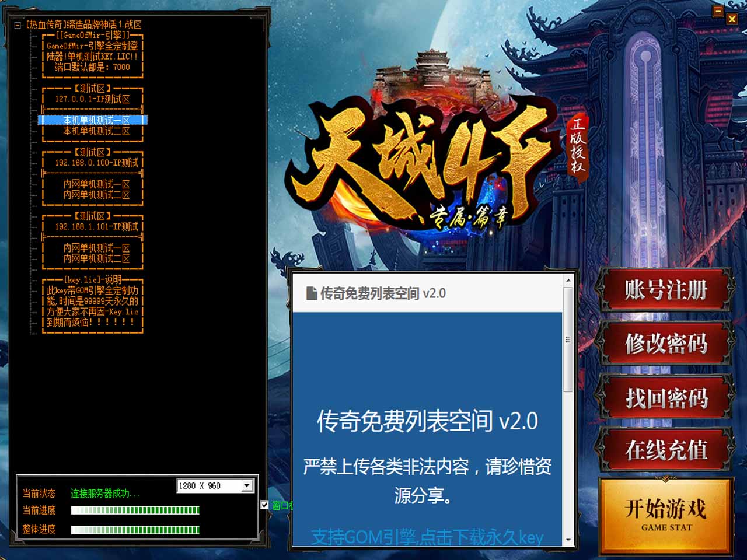Click the 支持GOM引擎 download key link
This screenshot has width=747, height=560.
(x=427, y=537)
